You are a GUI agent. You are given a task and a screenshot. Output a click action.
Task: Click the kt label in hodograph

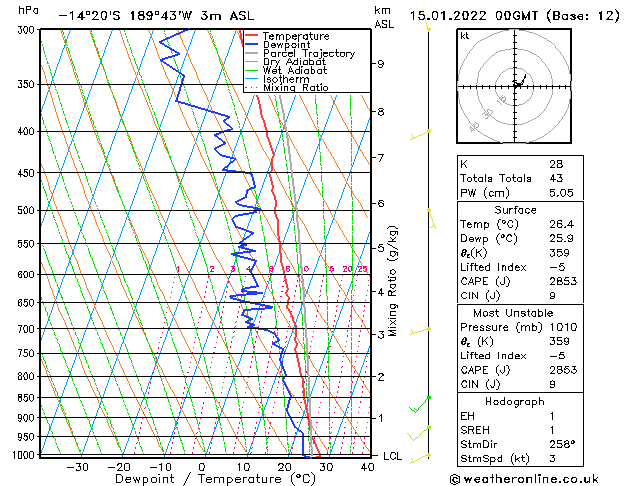pyautogui.click(x=465, y=35)
